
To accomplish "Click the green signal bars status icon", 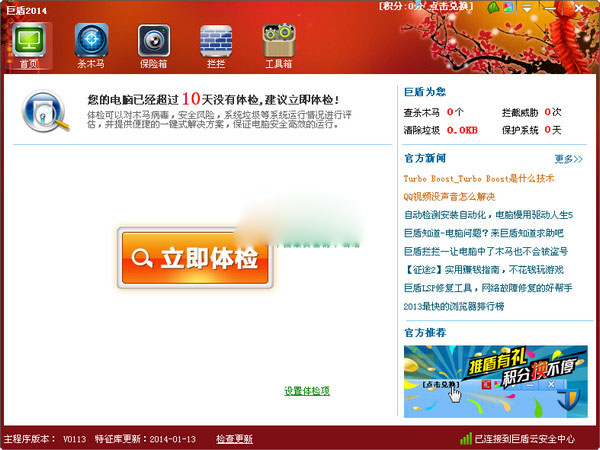I will pos(465,438).
